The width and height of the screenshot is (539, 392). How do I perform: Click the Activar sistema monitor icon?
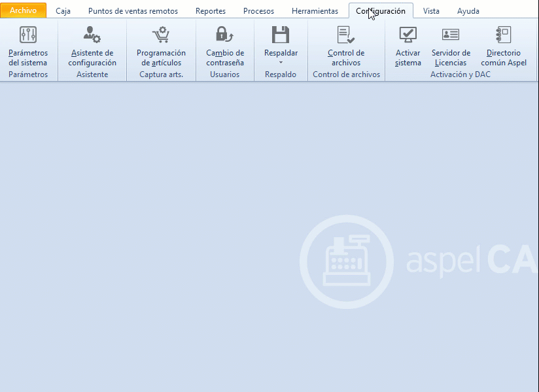point(408,35)
